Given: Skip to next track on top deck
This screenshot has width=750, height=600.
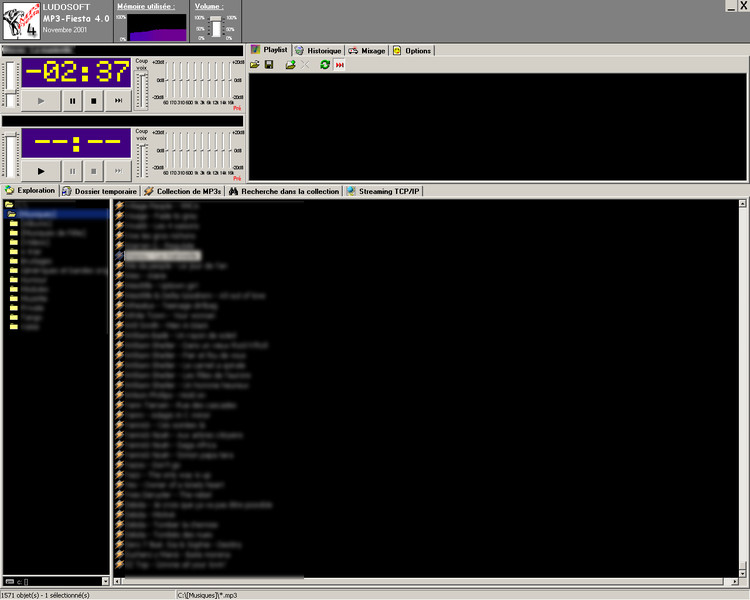Looking at the screenshot, I should tap(118, 100).
